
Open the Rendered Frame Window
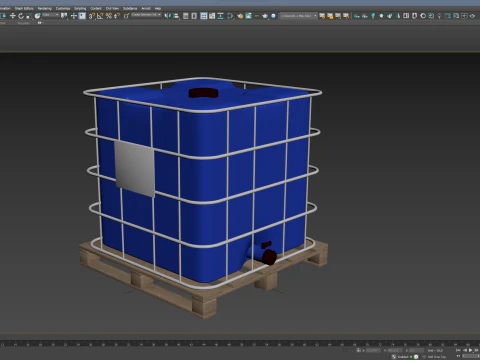coord(249,16)
